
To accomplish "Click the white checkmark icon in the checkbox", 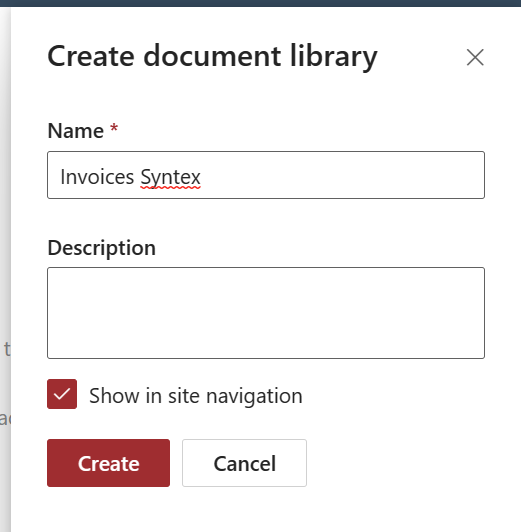I will pos(62,394).
